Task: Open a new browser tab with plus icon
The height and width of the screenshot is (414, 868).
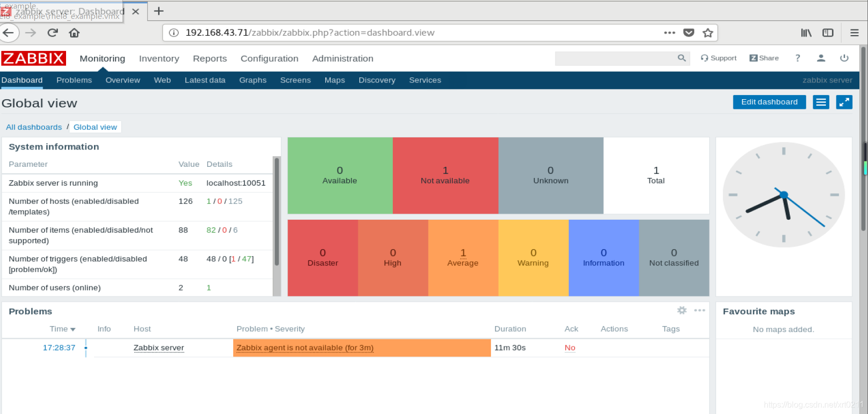Action: click(159, 11)
